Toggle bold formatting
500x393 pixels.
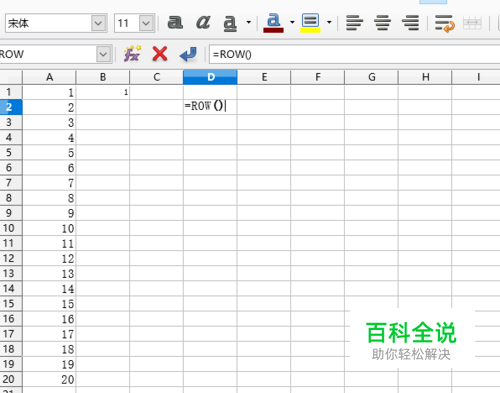[175, 23]
